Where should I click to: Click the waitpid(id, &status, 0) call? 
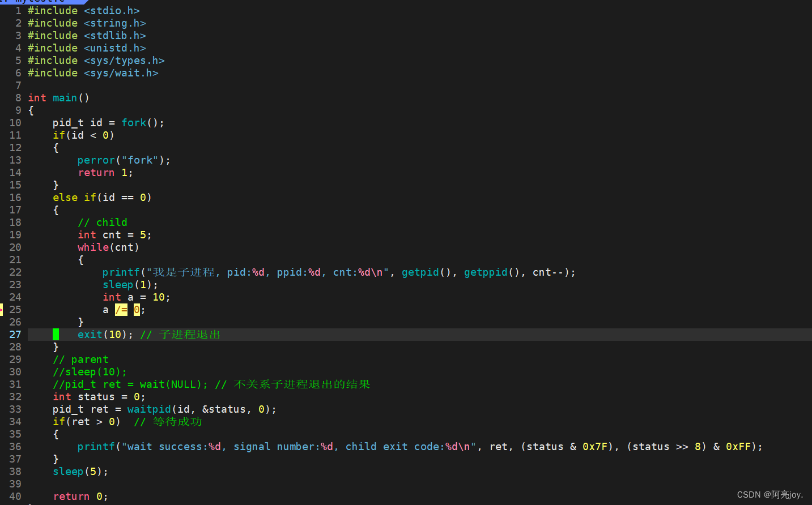(199, 409)
